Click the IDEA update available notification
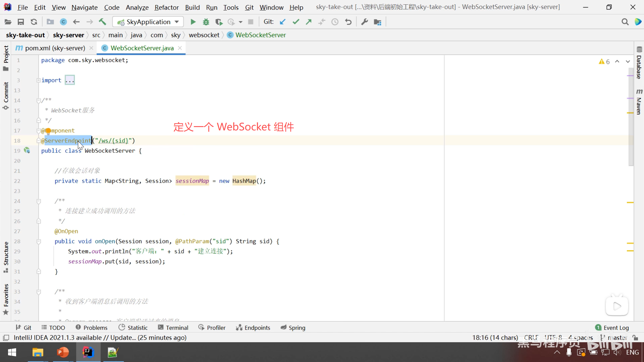 [x=100, y=338]
